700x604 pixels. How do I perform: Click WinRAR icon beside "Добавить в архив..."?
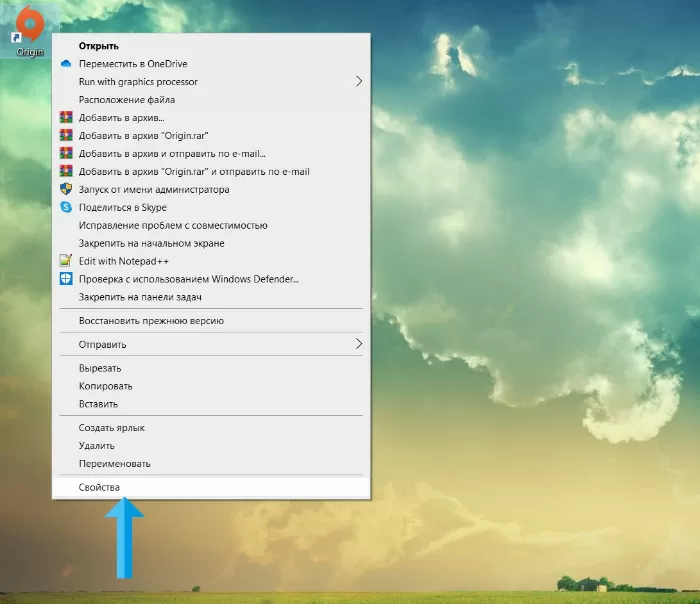pyautogui.click(x=66, y=118)
